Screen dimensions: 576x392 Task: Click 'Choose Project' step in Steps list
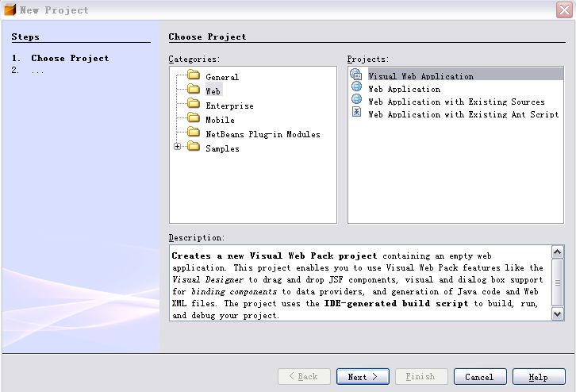[x=70, y=58]
